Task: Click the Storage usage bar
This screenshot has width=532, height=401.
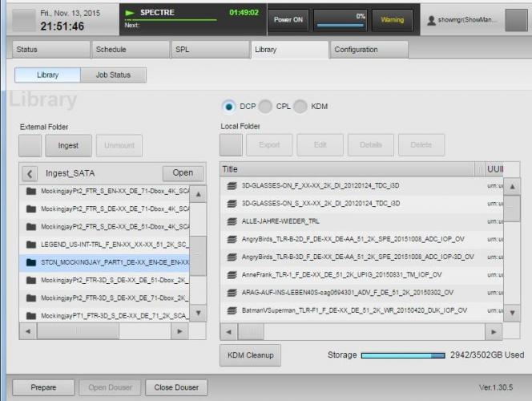Action: click(x=401, y=355)
